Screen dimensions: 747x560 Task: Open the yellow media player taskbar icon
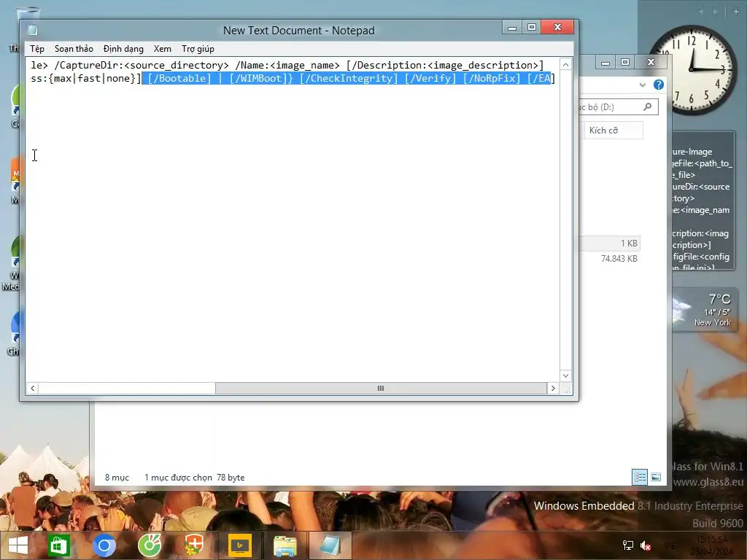(240, 545)
